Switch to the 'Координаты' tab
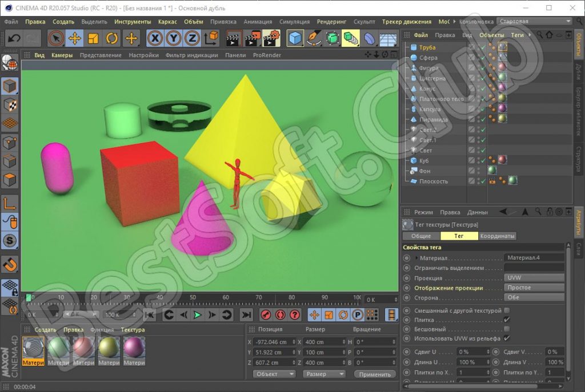 (x=497, y=236)
